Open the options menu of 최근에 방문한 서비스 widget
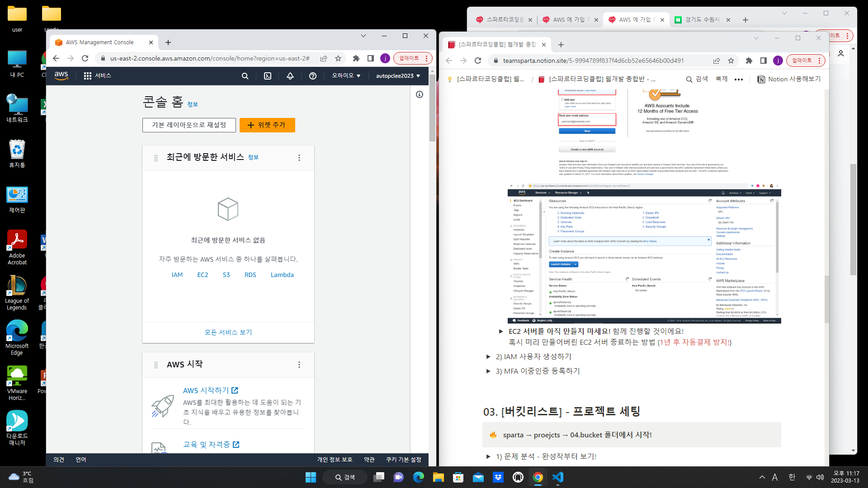Viewport: 868px width, 488px height. (299, 158)
